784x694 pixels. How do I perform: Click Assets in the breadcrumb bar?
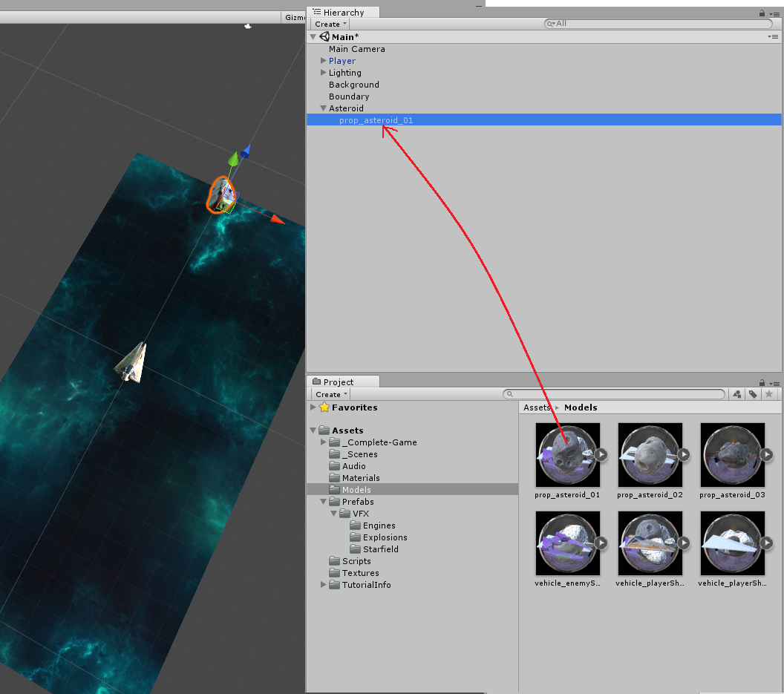pos(536,407)
